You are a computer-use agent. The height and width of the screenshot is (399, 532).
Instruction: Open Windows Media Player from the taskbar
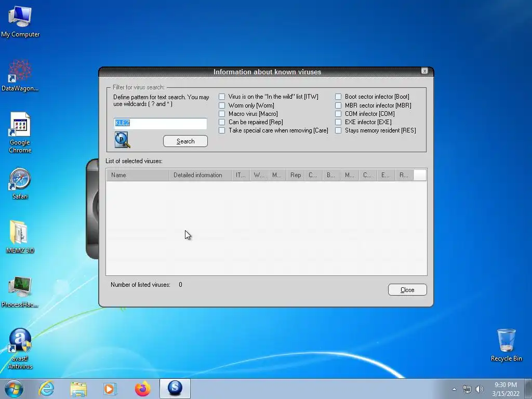110,389
